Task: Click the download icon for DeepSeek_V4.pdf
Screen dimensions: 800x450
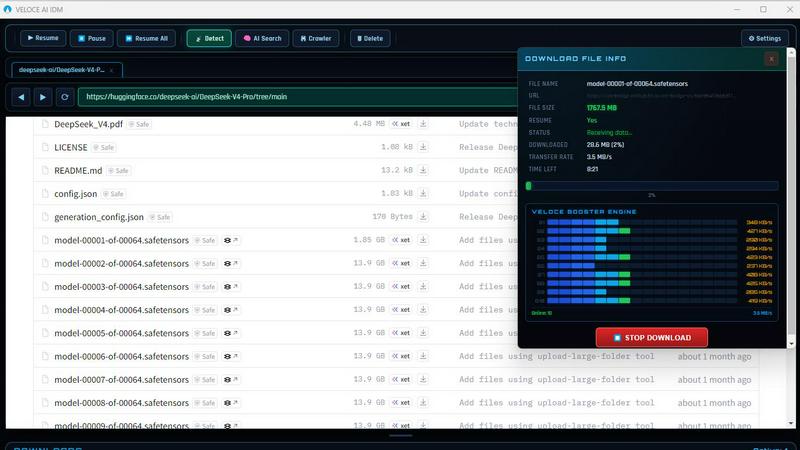Action: 423,124
